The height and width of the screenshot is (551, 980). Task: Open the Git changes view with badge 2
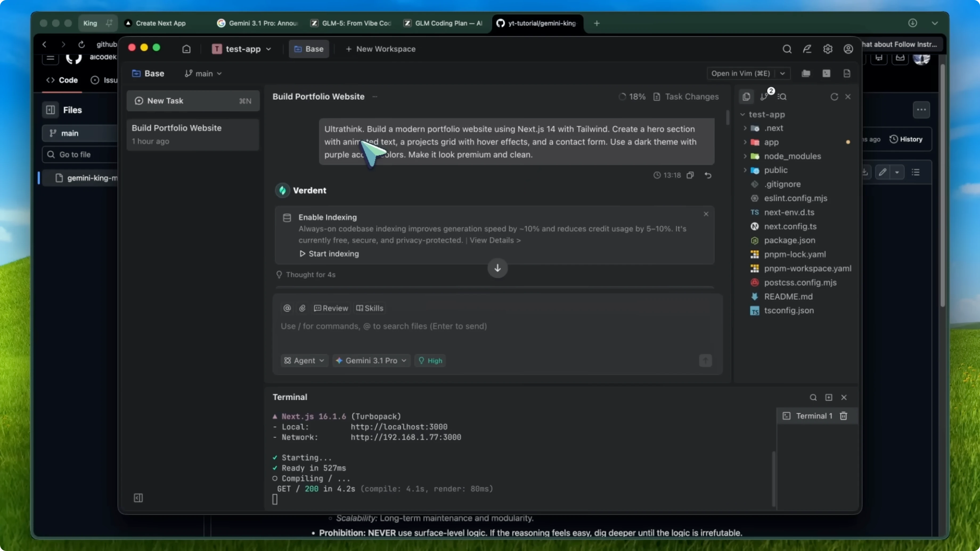(x=765, y=97)
